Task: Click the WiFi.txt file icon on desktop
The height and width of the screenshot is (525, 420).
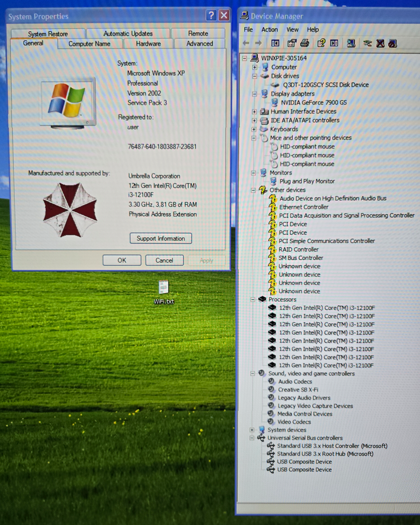Action: (x=163, y=287)
